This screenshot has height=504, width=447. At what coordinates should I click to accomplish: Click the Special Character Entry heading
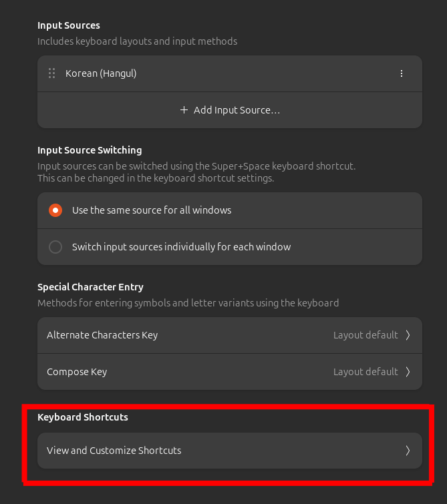[x=90, y=287]
